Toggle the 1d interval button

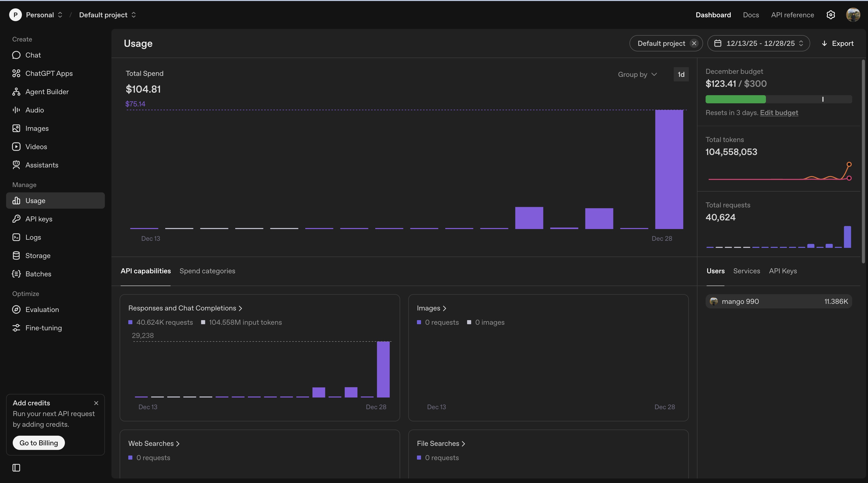(681, 75)
